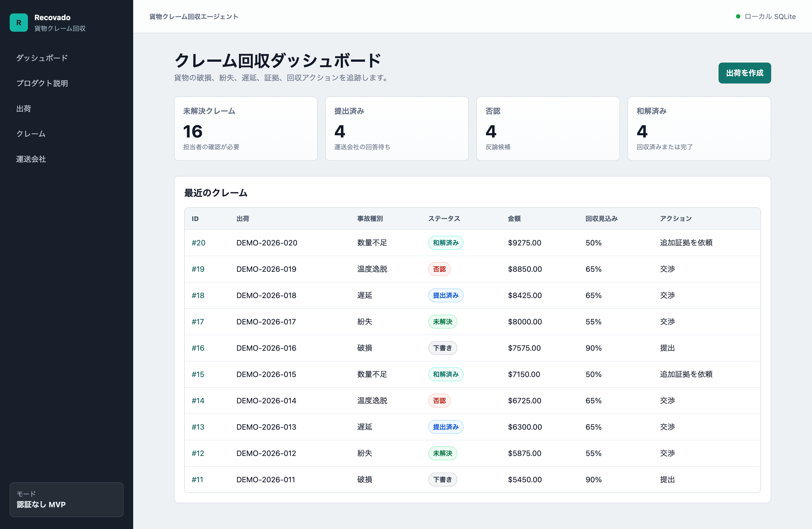Open claim link #15

click(198, 374)
